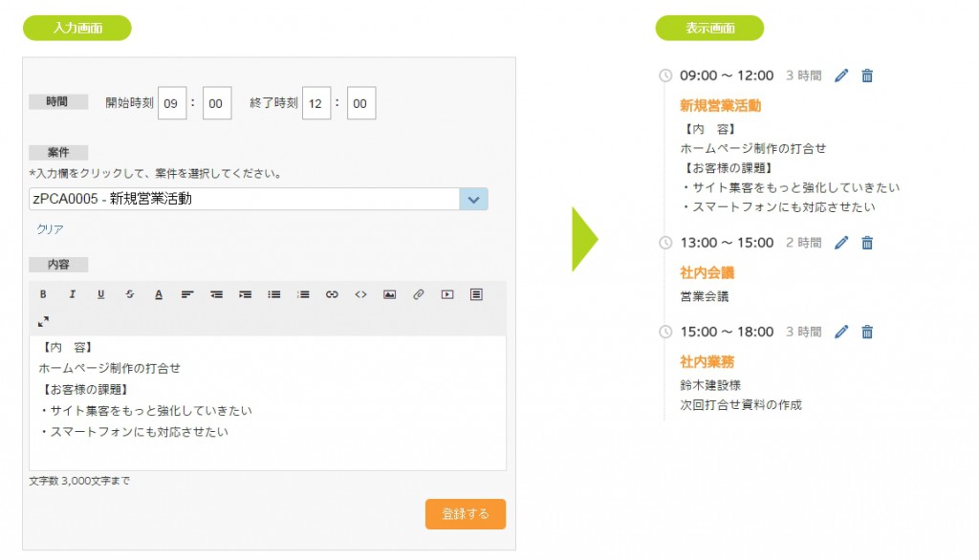
Task: Insert a video into the editor
Action: tap(447, 294)
